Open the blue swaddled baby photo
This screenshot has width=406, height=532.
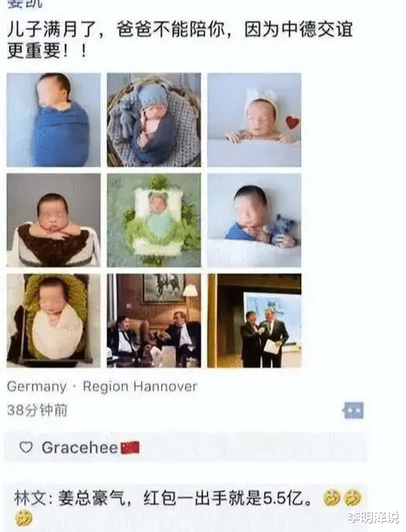[54, 120]
